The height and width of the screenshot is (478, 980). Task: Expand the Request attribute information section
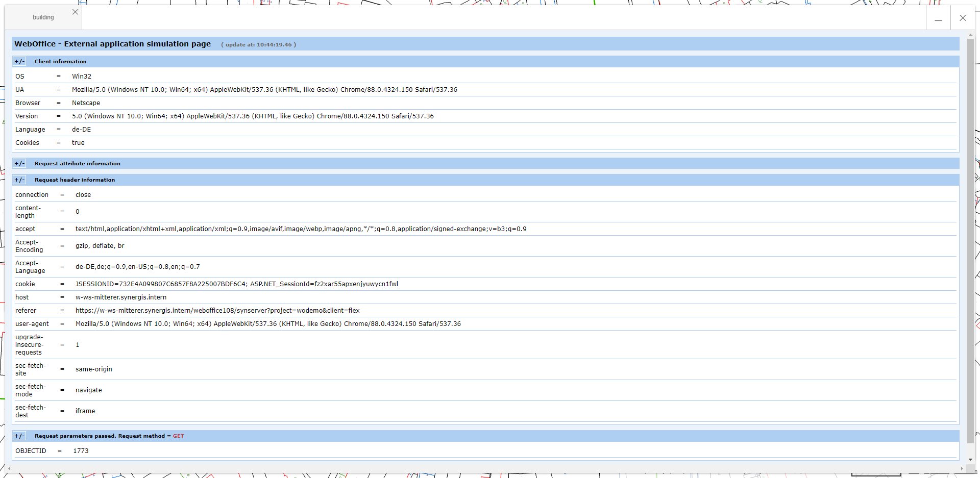click(x=19, y=163)
